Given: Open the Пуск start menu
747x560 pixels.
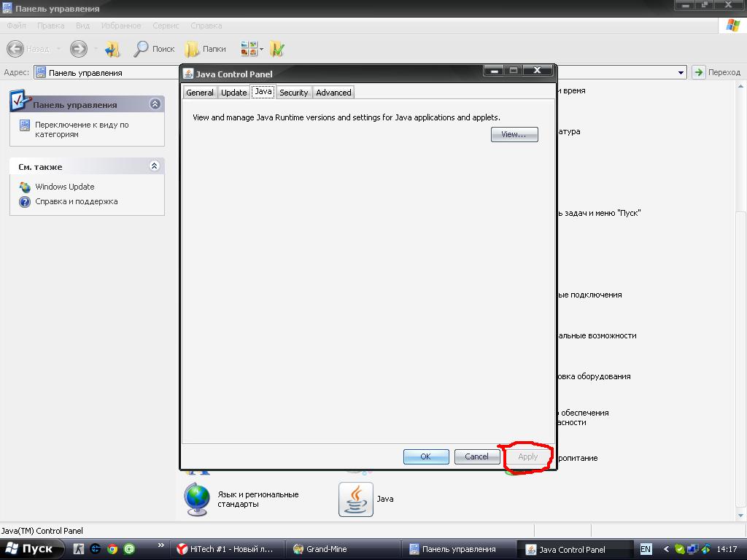Looking at the screenshot, I should (x=31, y=549).
